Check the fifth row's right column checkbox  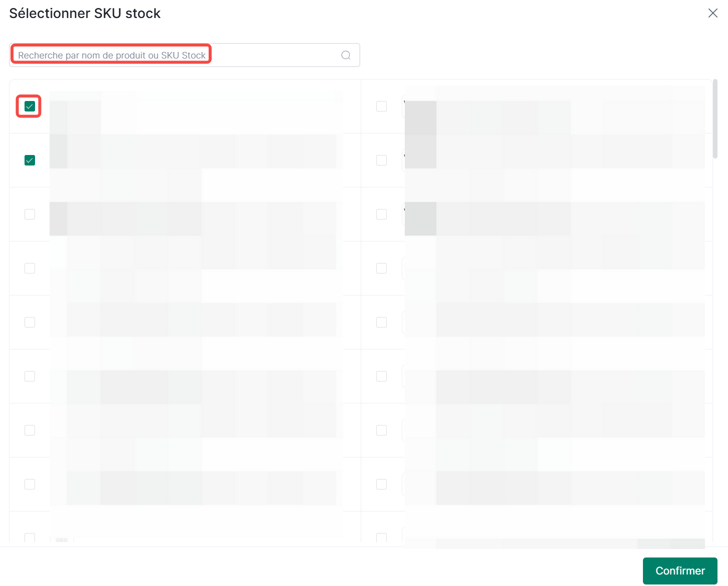[x=382, y=322]
